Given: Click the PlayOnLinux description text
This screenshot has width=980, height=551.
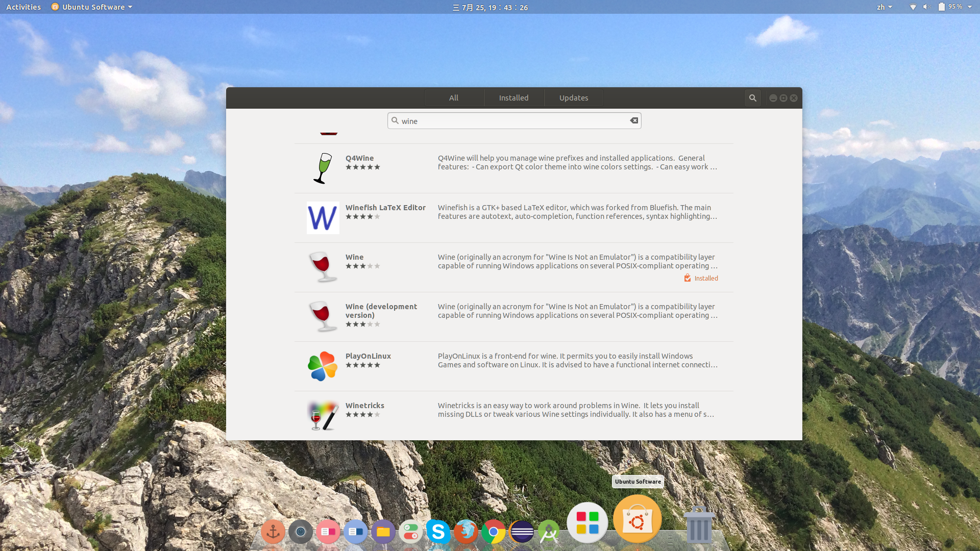Looking at the screenshot, I should 577,361.
